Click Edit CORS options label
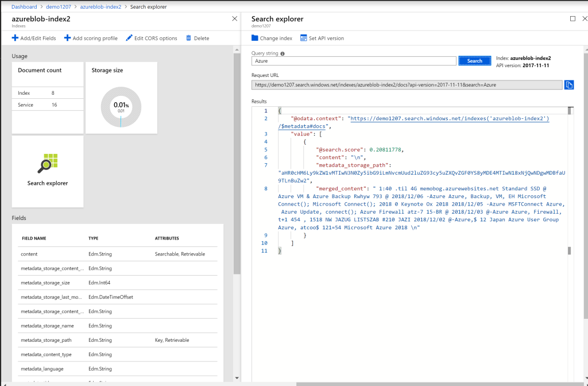This screenshot has width=588, height=386. click(x=156, y=38)
